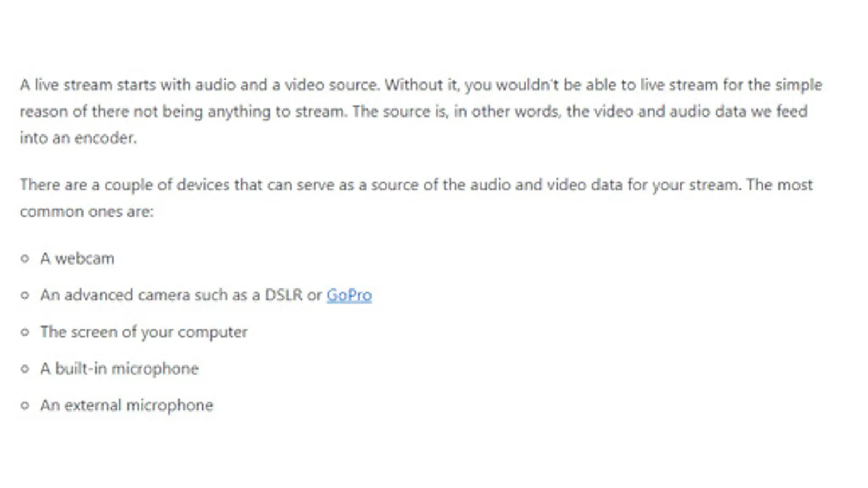Click bullet marker beside The screen of your computer
Image resolution: width=868 pixels, height=488 pixels.
pos(25,332)
